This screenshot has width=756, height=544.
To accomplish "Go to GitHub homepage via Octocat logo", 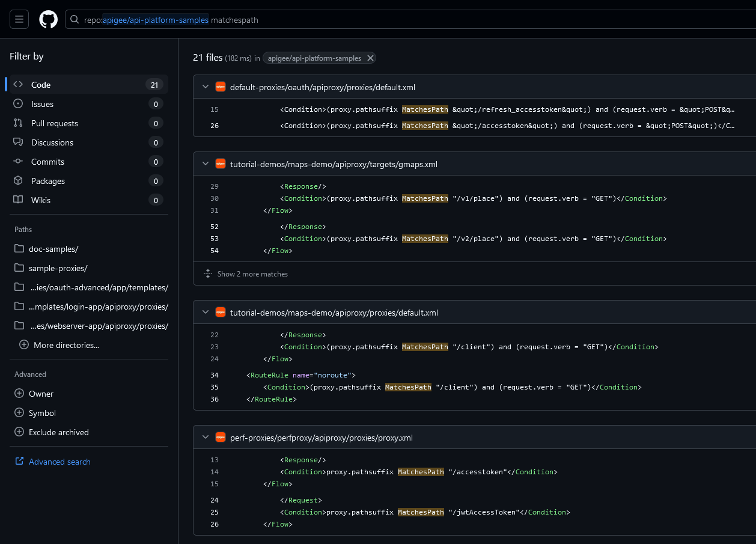I will [49, 20].
